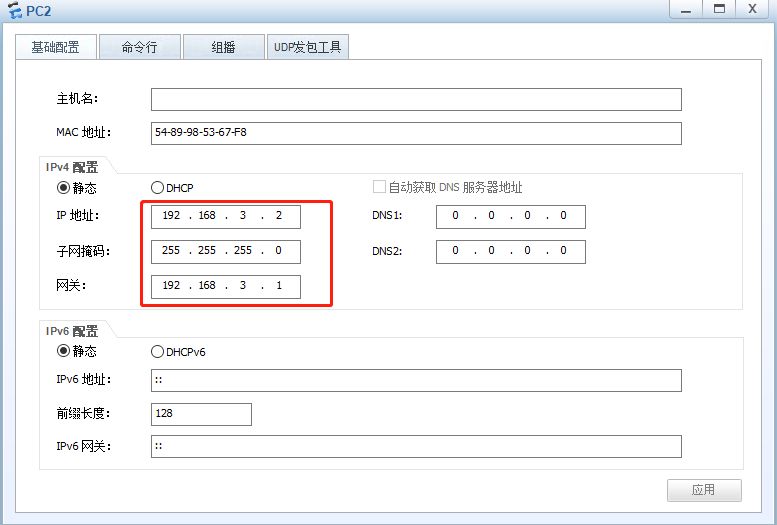777x525 pixels.
Task: Click the IPv6 地址 input field
Action: [416, 380]
